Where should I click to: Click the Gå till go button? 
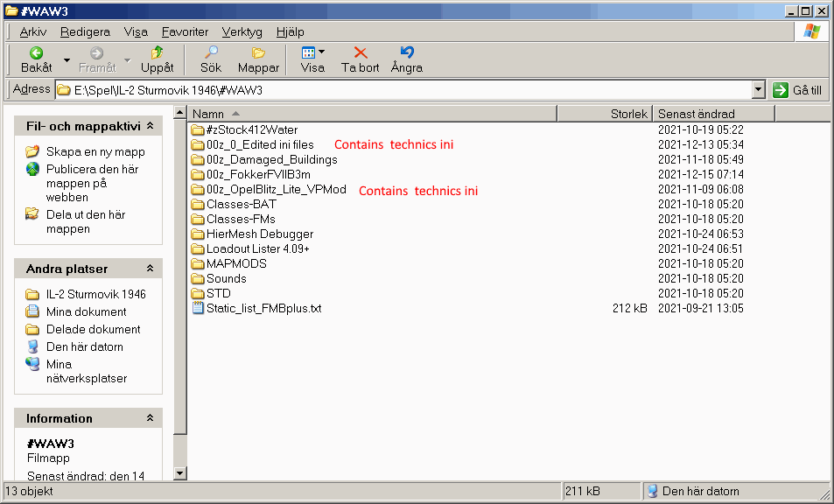click(796, 90)
